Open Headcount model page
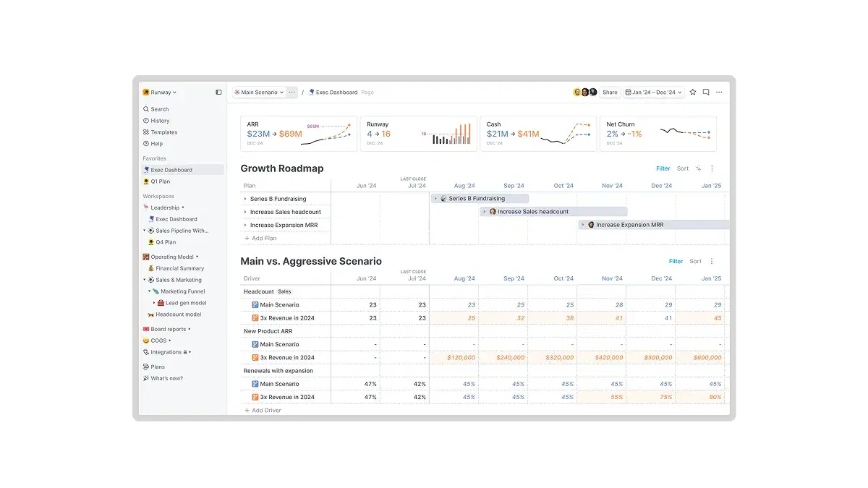The height and width of the screenshot is (488, 868). (x=174, y=314)
